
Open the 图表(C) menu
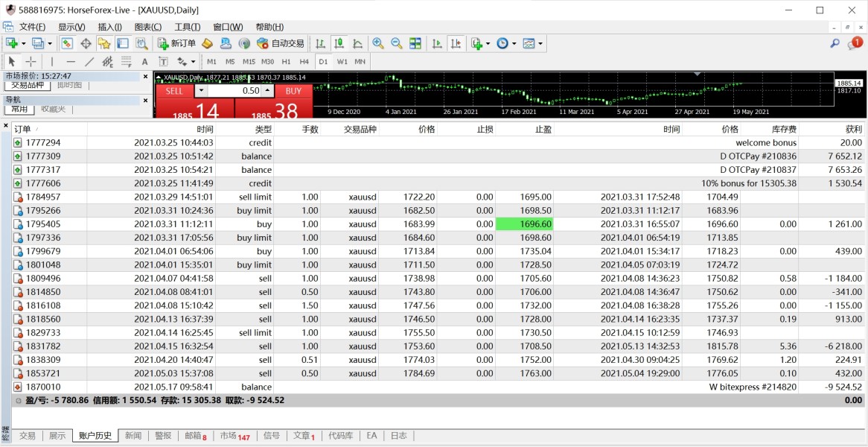147,27
